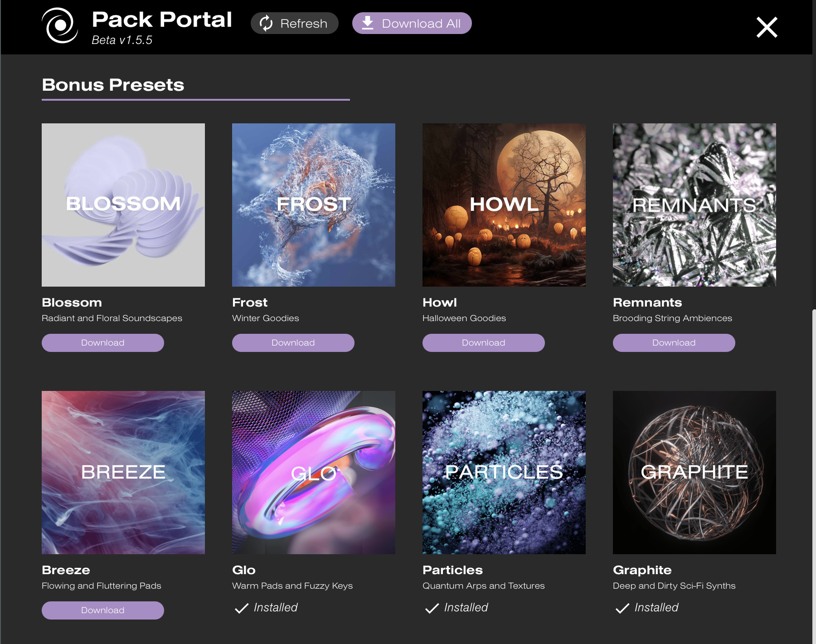This screenshot has width=816, height=644.
Task: Click the Frost pack title
Action: 250,302
